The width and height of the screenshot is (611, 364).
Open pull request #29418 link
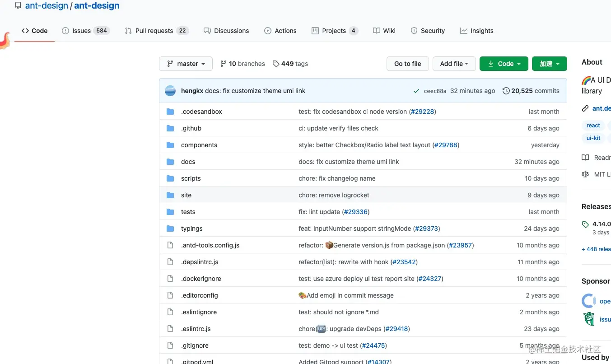pos(396,329)
